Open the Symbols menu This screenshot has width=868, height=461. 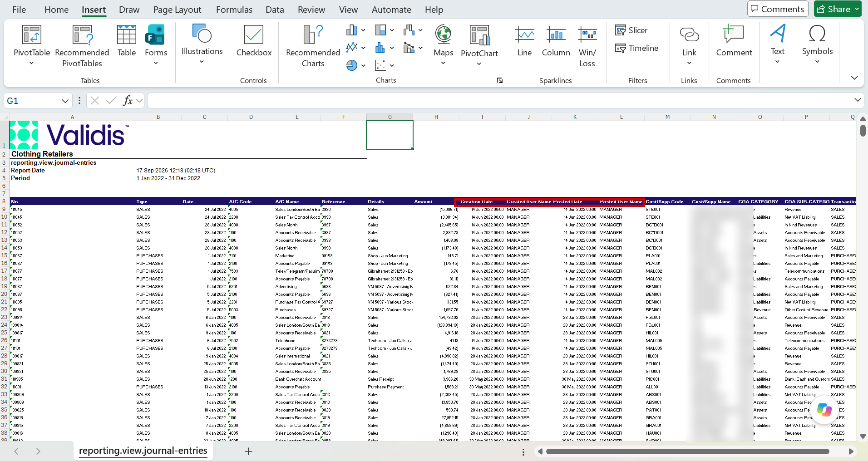pos(817,44)
